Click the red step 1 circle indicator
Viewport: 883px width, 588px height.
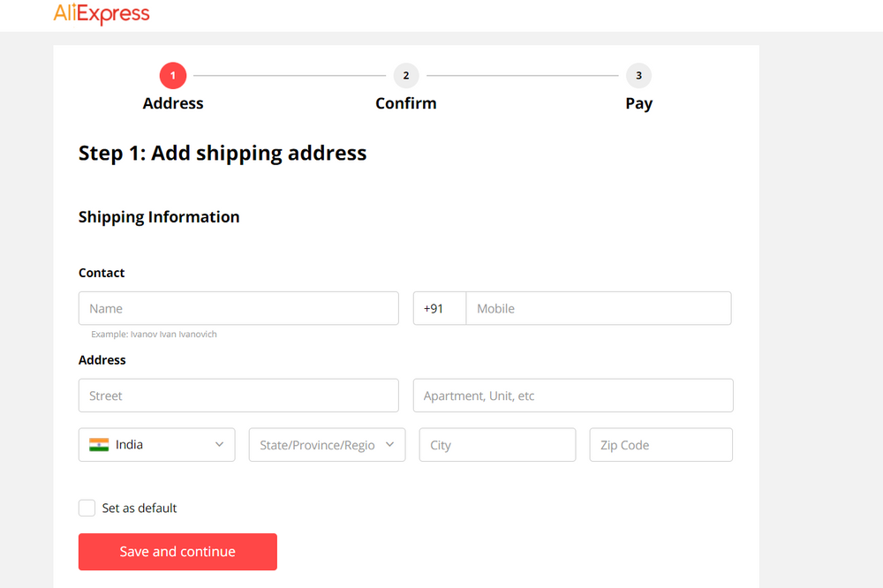[x=173, y=75]
